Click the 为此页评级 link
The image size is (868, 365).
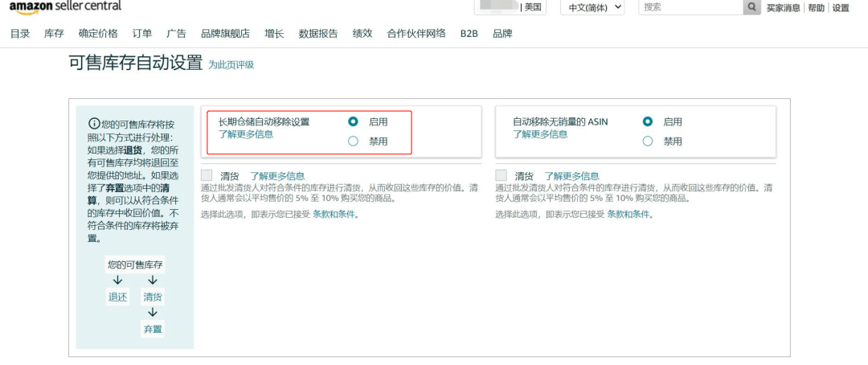tap(231, 64)
